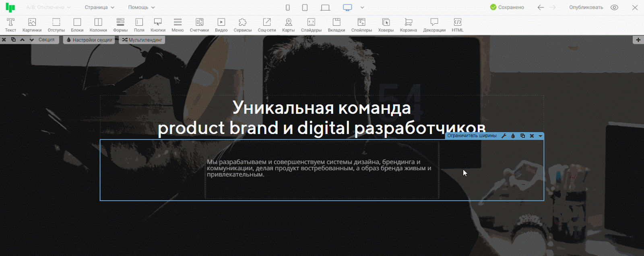
Task: Switch to mobile phone view
Action: (x=287, y=7)
